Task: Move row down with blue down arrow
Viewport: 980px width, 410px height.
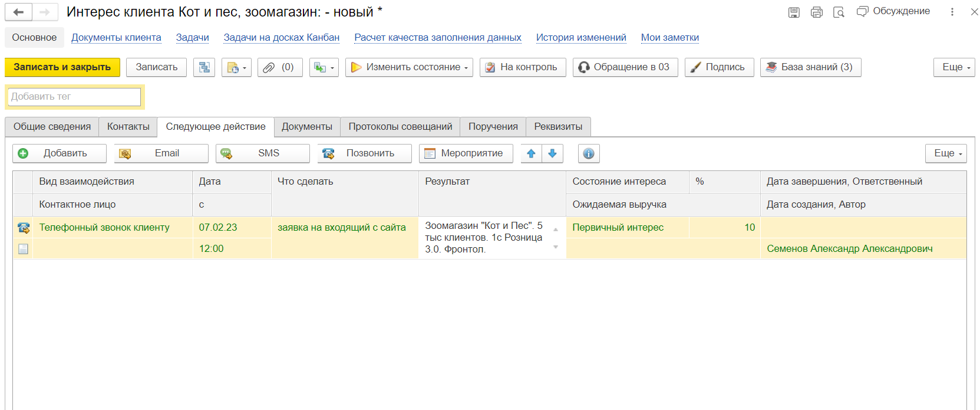Action: 552,153
